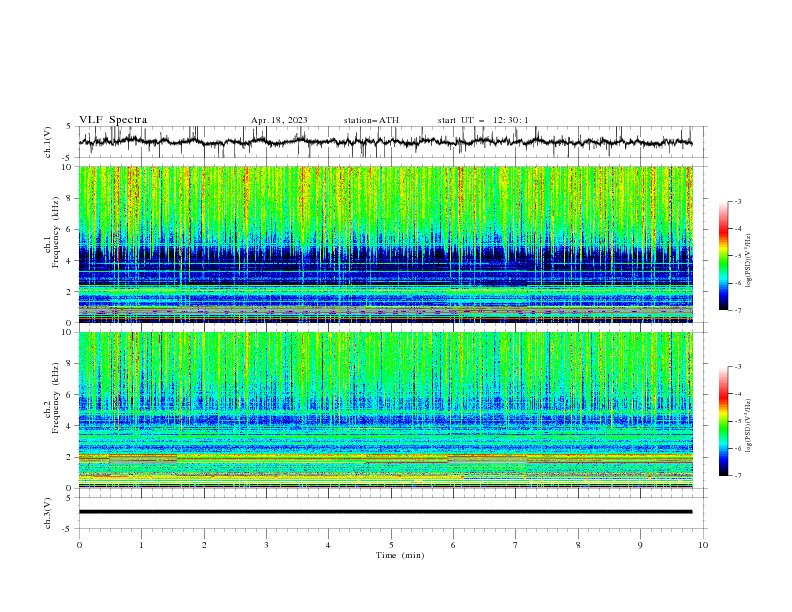792x612 pixels.
Task: Click the "VLF Spectra" plot title
Action: point(113,120)
